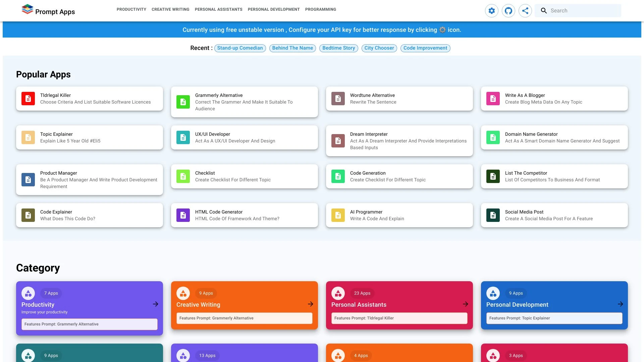Open the Domain Name Generator card
Viewport: 644px width, 362px height.
pyautogui.click(x=554, y=137)
